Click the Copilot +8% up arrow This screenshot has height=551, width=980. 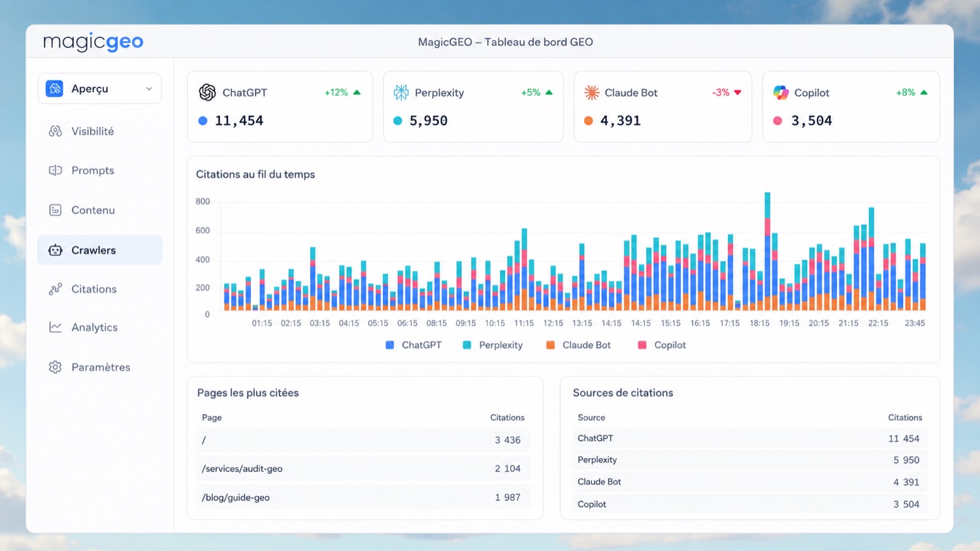(924, 93)
